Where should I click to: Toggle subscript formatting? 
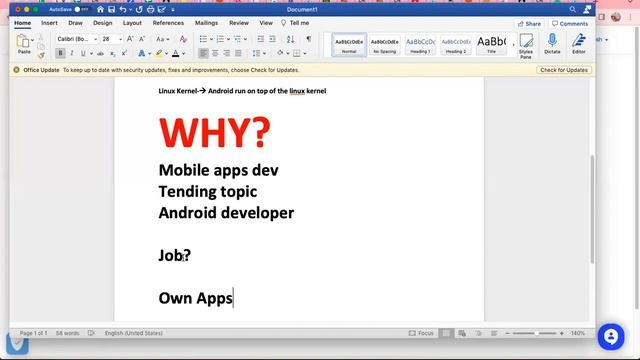pos(113,53)
